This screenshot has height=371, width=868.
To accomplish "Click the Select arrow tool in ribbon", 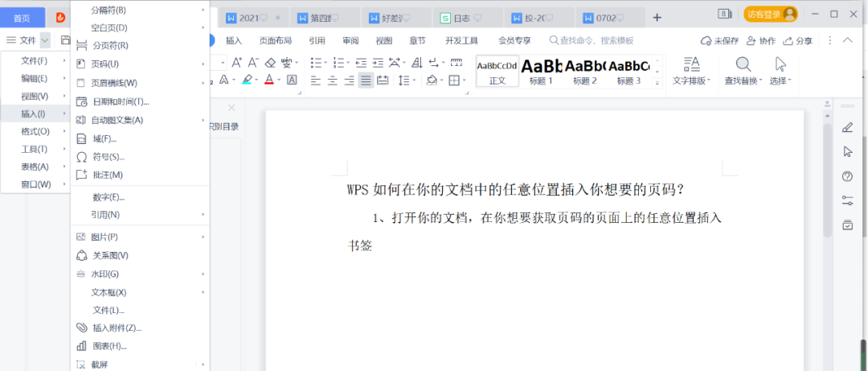I will point(780,65).
